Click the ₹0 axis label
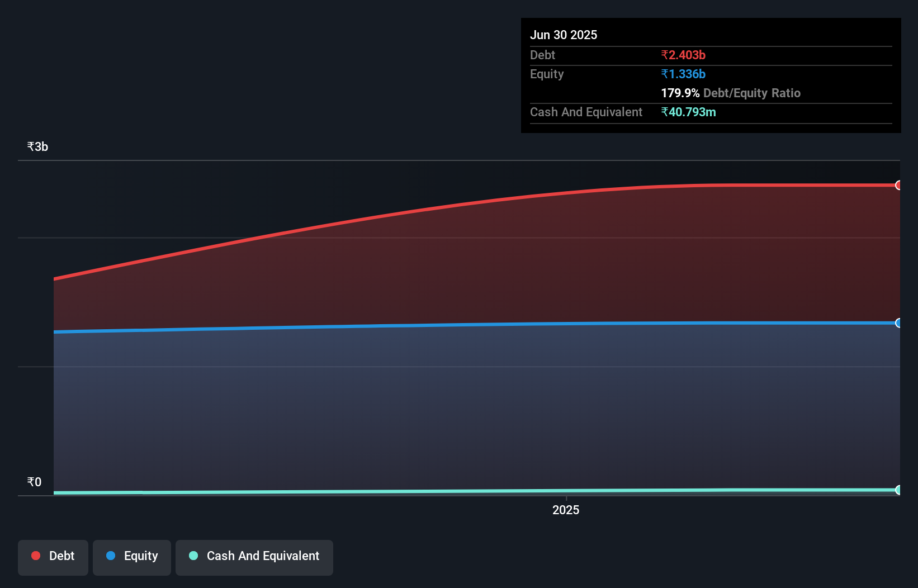 tap(34, 482)
